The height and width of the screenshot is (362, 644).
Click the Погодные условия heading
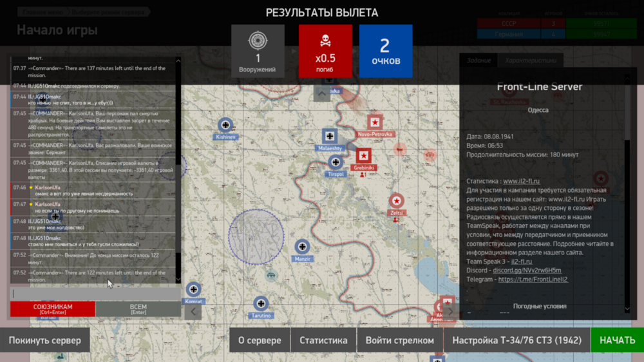pyautogui.click(x=540, y=307)
